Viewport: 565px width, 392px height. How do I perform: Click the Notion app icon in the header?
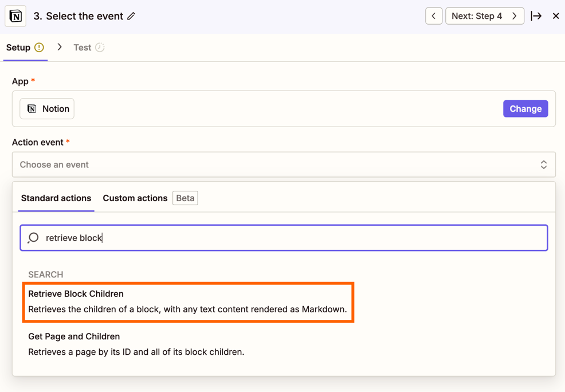pyautogui.click(x=15, y=16)
